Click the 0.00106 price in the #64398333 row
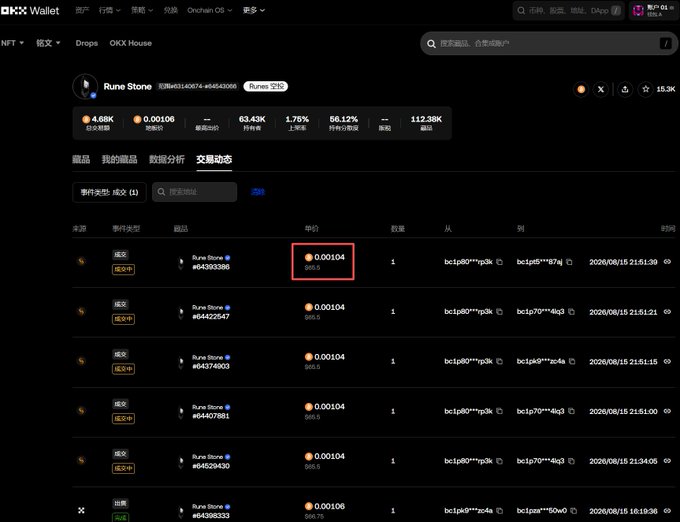 pyautogui.click(x=325, y=506)
